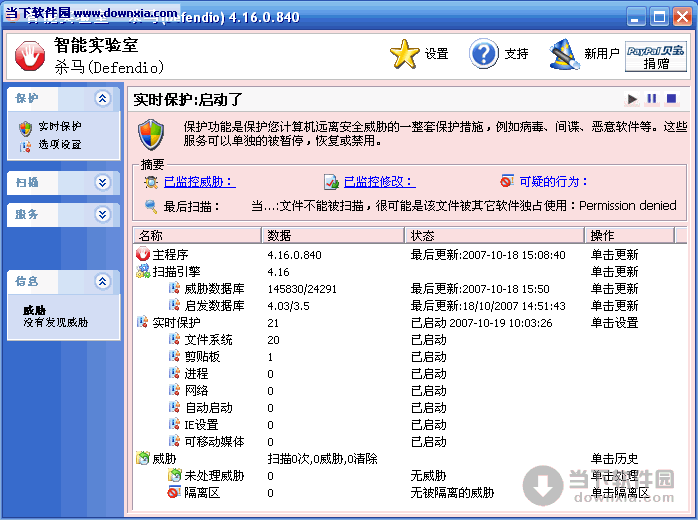This screenshot has width=698, height=520.
Task: Select the 文件系统 row
Action: (x=410, y=340)
